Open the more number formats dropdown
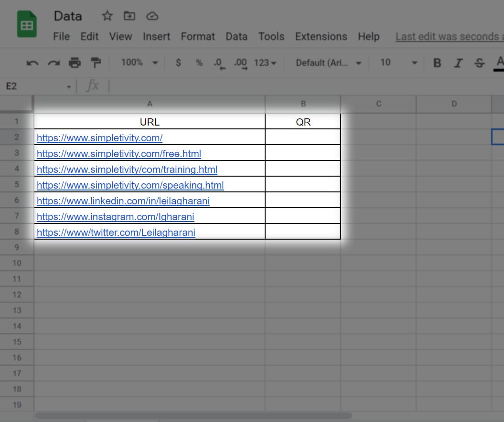This screenshot has height=422, width=504. tap(265, 63)
